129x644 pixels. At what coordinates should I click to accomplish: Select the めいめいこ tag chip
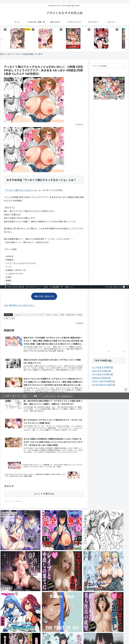(8, 315)
